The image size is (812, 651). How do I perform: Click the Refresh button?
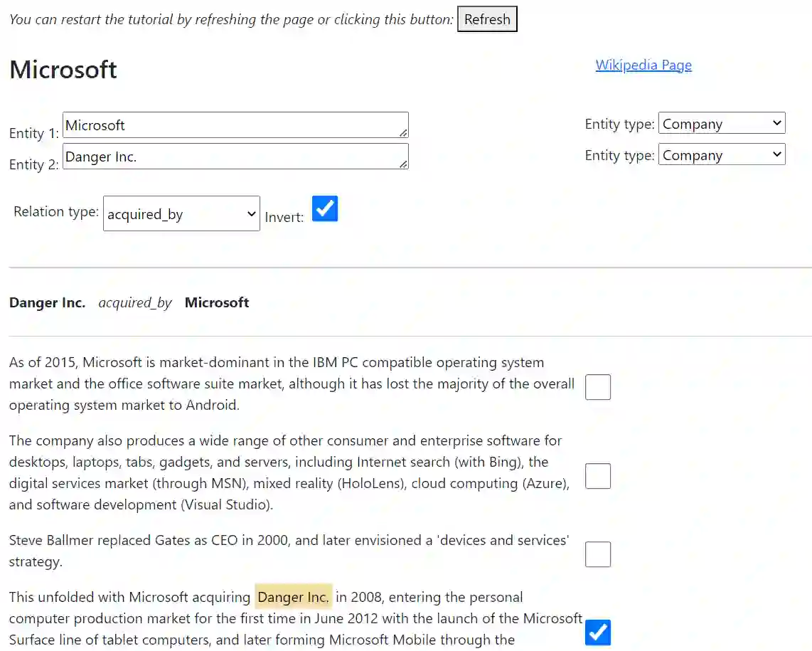click(x=487, y=19)
